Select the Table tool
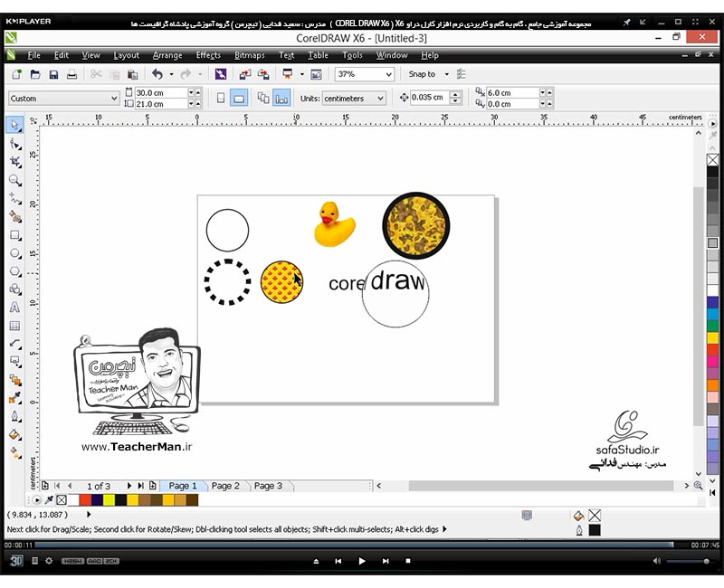Image resolution: width=724 pixels, height=588 pixels. click(x=14, y=326)
